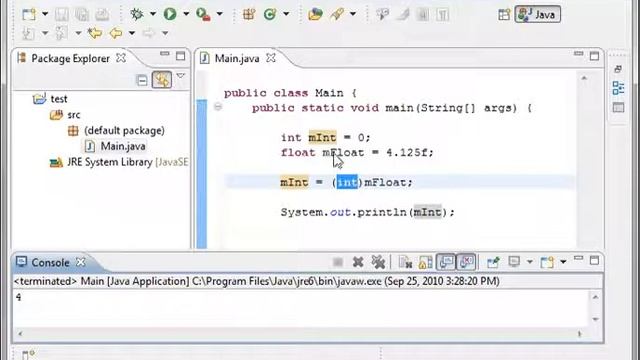The image size is (640, 360).
Task: Open the Forward history dropdown arrow
Action: [x=165, y=33]
